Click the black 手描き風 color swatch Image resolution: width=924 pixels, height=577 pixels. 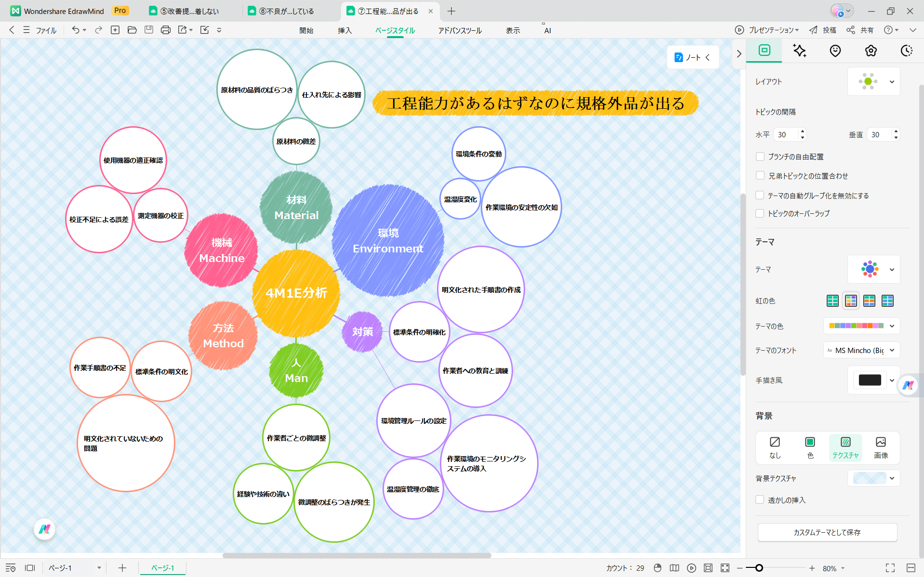[870, 380]
